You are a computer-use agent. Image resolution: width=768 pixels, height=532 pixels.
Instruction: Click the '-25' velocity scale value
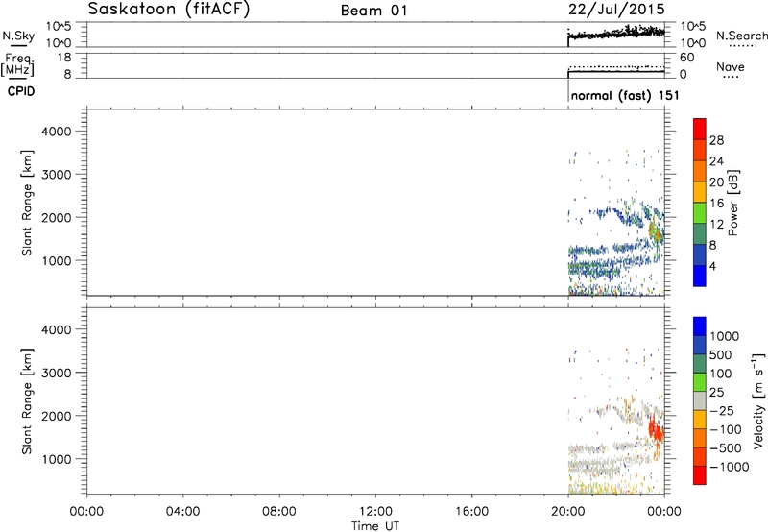coord(722,411)
